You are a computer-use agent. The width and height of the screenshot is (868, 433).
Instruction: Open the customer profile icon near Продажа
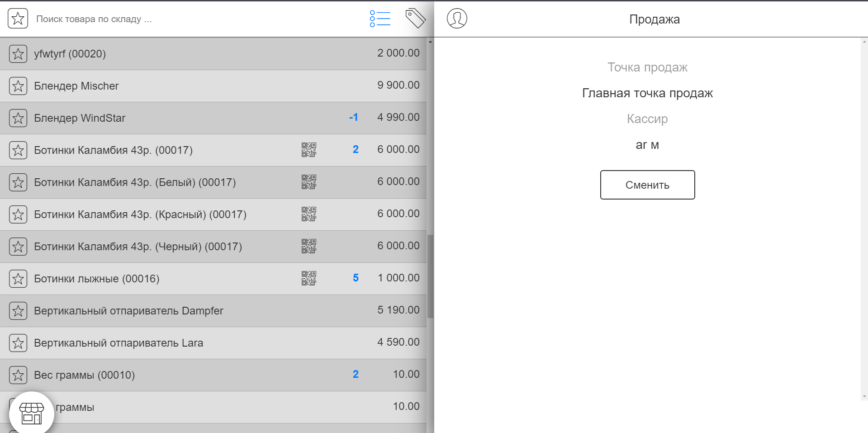point(457,19)
